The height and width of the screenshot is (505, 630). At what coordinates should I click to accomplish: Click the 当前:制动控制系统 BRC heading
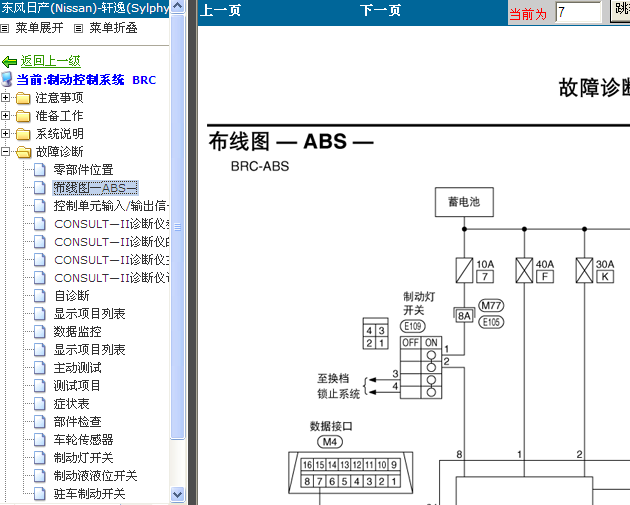[86, 80]
